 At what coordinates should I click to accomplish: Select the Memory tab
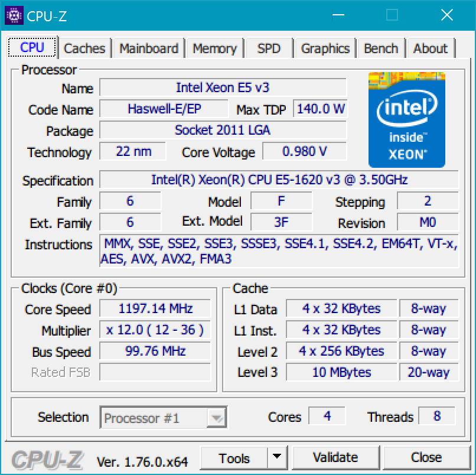click(x=215, y=48)
